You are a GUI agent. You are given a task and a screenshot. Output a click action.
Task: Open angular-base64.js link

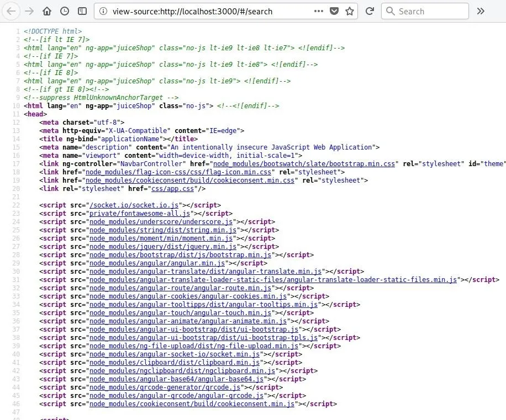(x=177, y=379)
